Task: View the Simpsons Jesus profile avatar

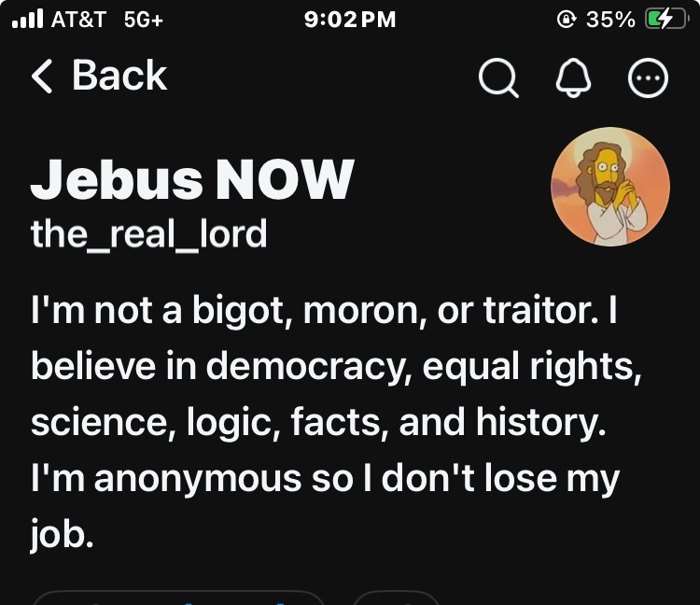Action: pos(610,187)
